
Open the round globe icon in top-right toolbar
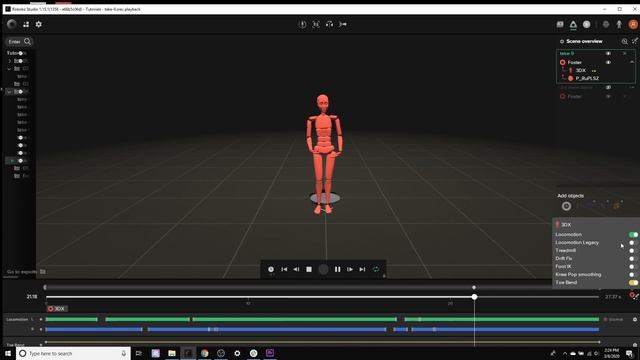pos(587,24)
